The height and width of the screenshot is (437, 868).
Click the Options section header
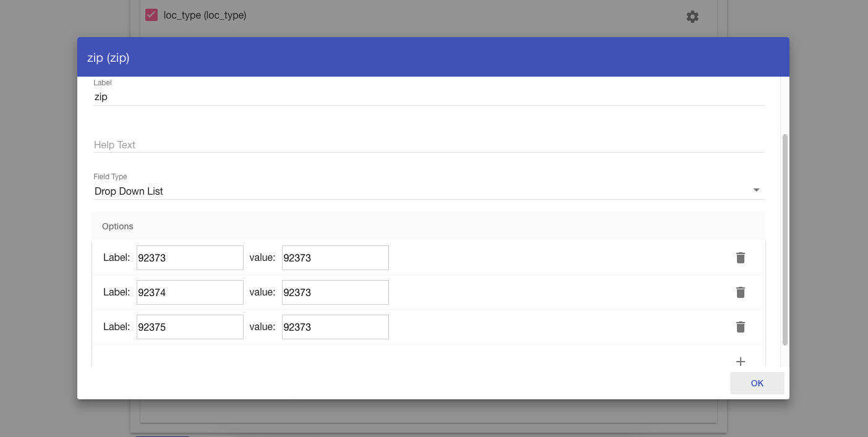point(117,226)
